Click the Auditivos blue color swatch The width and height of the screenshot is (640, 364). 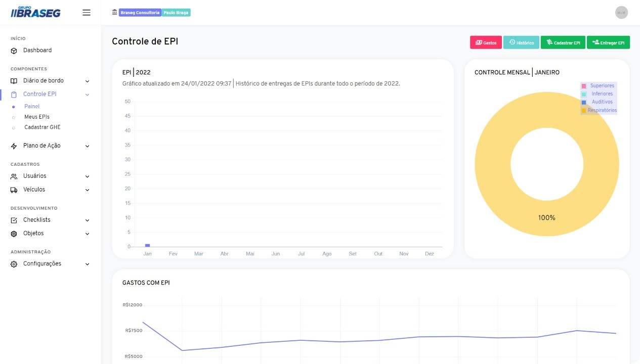coord(584,102)
